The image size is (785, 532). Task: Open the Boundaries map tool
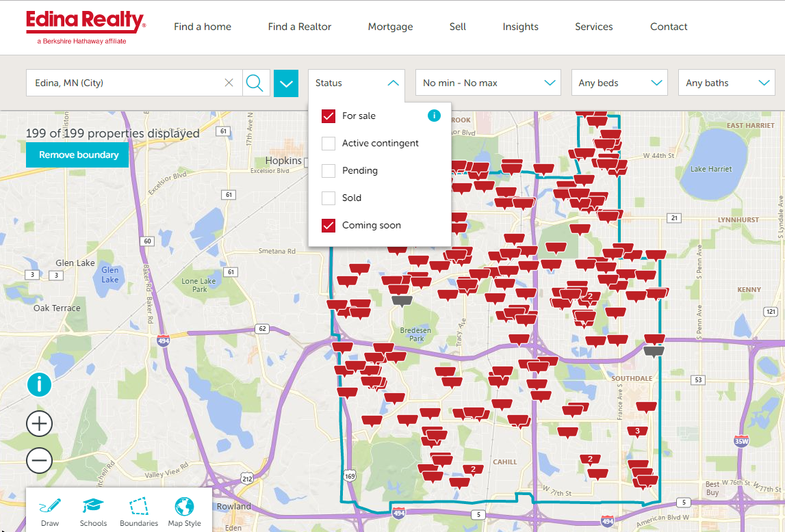pos(139,511)
